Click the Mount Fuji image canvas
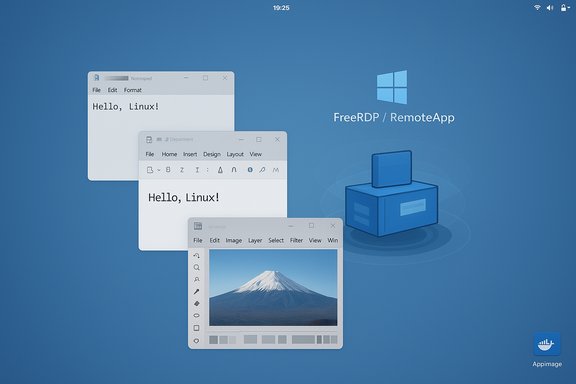576x384 pixels. [x=273, y=288]
